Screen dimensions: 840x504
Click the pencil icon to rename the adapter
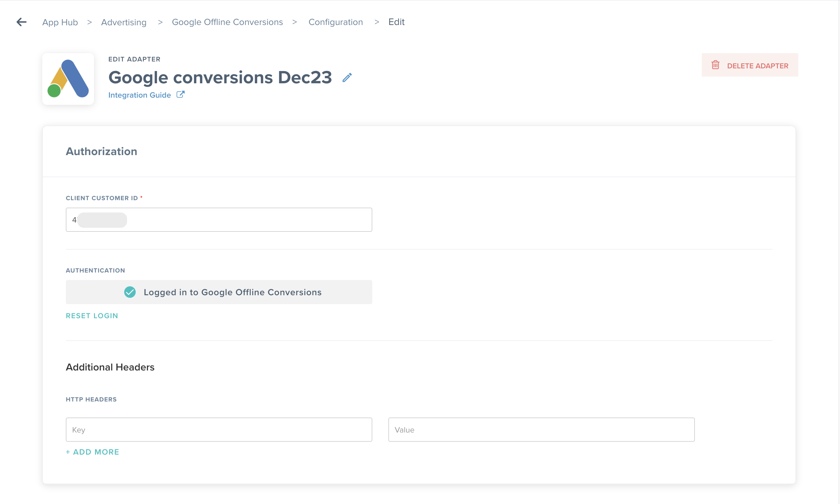pyautogui.click(x=347, y=78)
